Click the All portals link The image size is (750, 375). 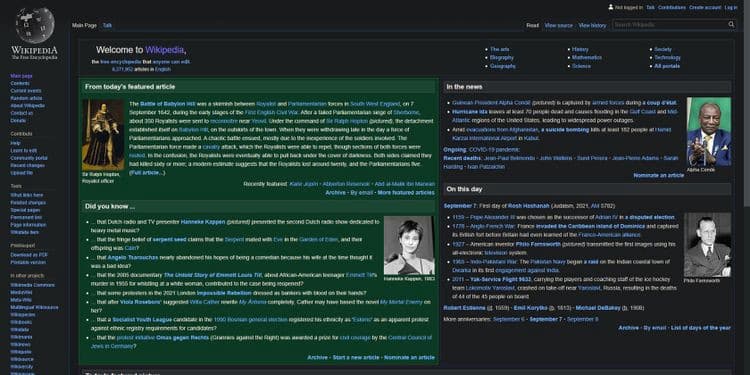(x=667, y=66)
